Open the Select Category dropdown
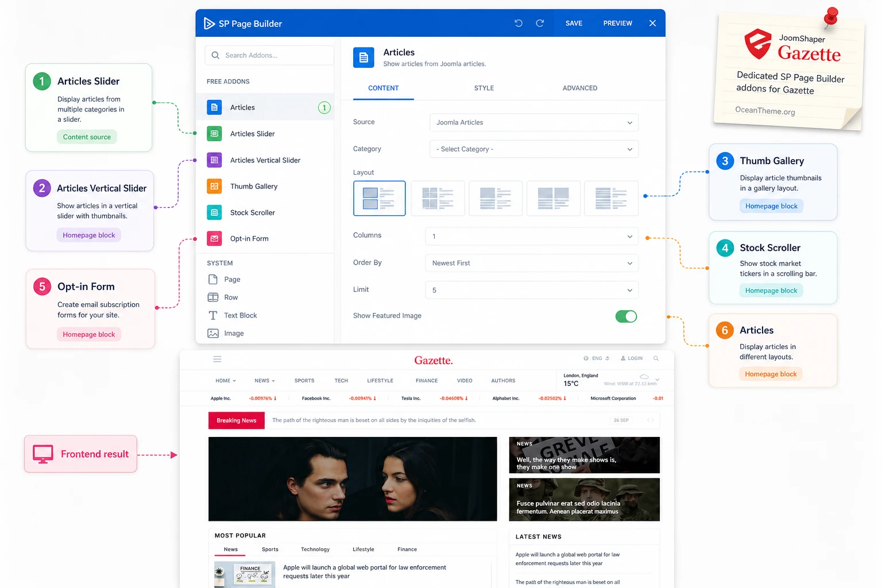Image resolution: width=882 pixels, height=588 pixels. pyautogui.click(x=534, y=149)
